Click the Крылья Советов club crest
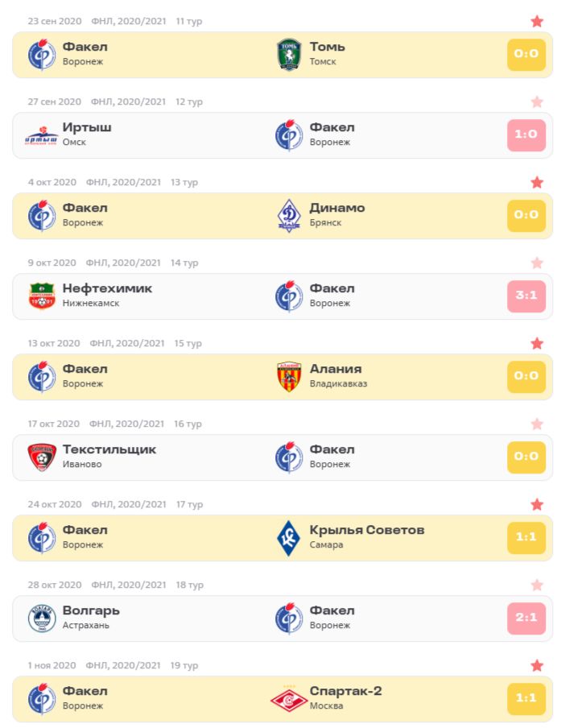Screen dimensions: 586x728 coord(289,538)
